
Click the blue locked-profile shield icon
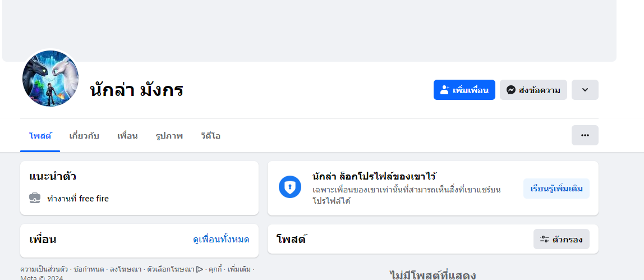pyautogui.click(x=290, y=187)
